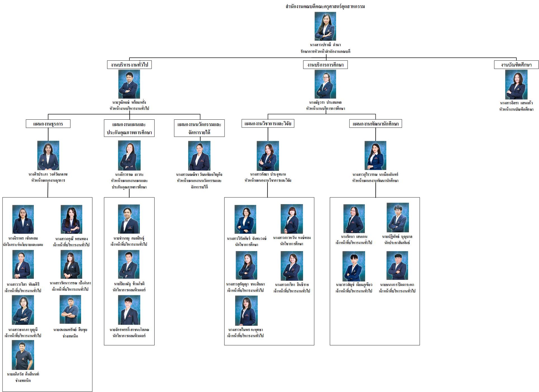This screenshot has width=539, height=392.
Task: Open the งานบัณฑิตศึกษา box
Action: point(516,65)
